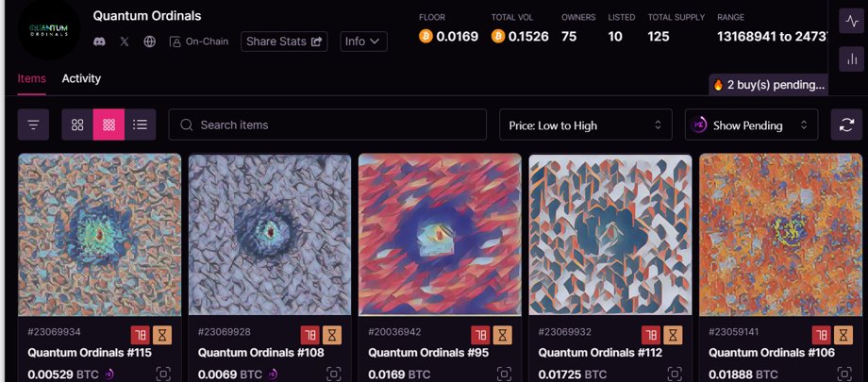Click the hourglass icon on #112
Viewport: 868px width, 382px height.
(x=673, y=335)
